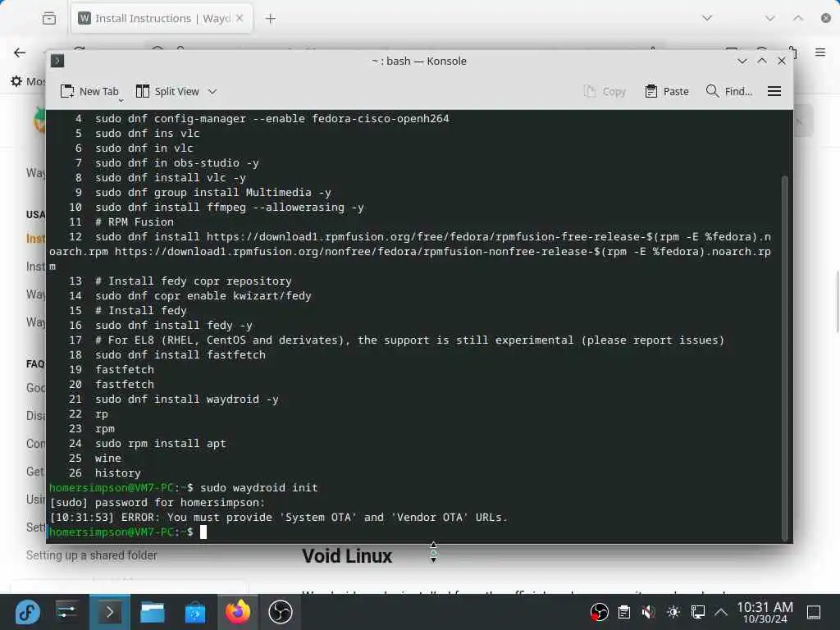Image resolution: width=840 pixels, height=630 pixels.
Task: Close the Konsole window
Action: 782,61
